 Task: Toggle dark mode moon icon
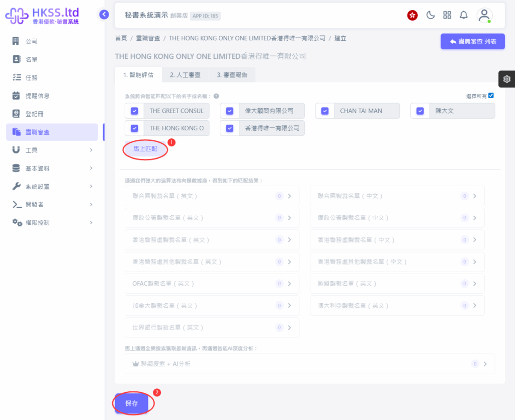431,15
